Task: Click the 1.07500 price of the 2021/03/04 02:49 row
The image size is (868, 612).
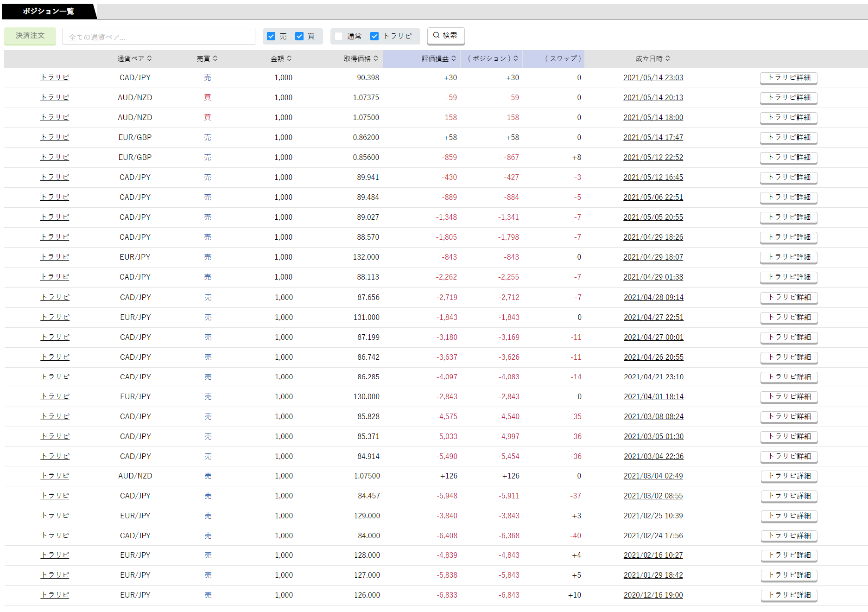Action: 367,476
